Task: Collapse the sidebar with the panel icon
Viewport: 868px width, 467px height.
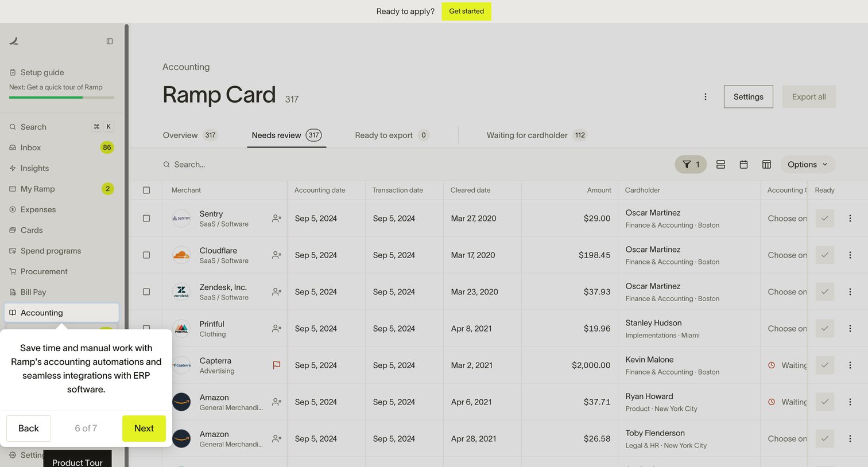Action: point(110,41)
